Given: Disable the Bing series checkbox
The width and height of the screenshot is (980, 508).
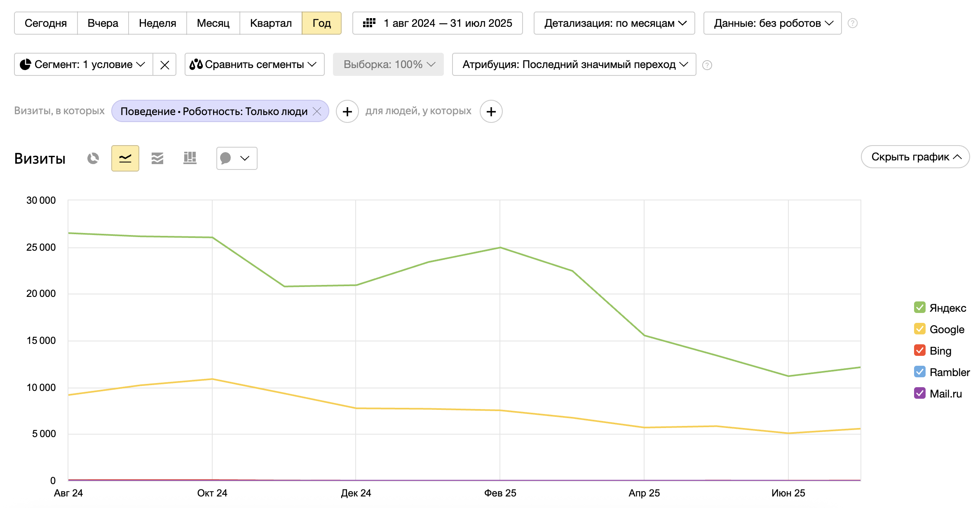Looking at the screenshot, I should 919,350.
